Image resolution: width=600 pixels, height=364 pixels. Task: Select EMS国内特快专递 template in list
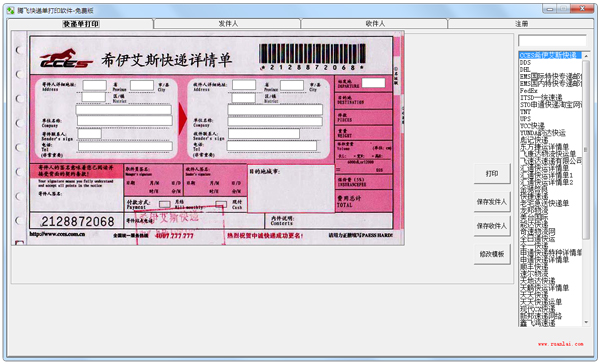click(x=550, y=83)
